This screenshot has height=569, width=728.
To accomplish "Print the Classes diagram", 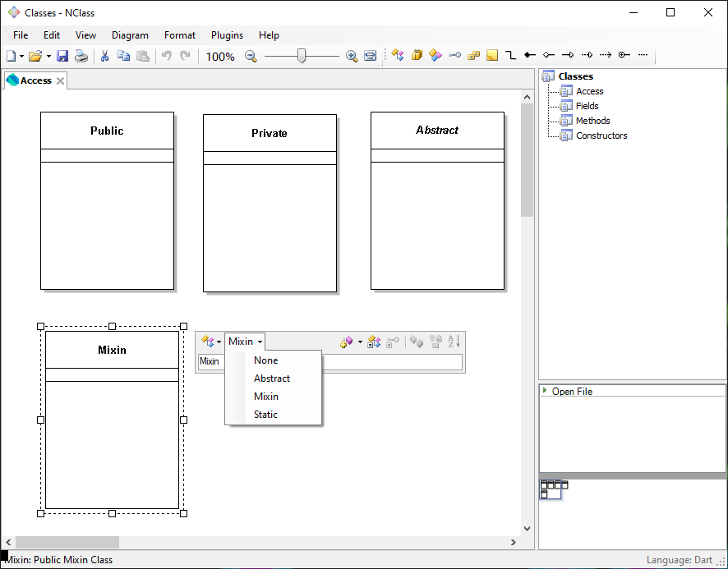I will (81, 55).
